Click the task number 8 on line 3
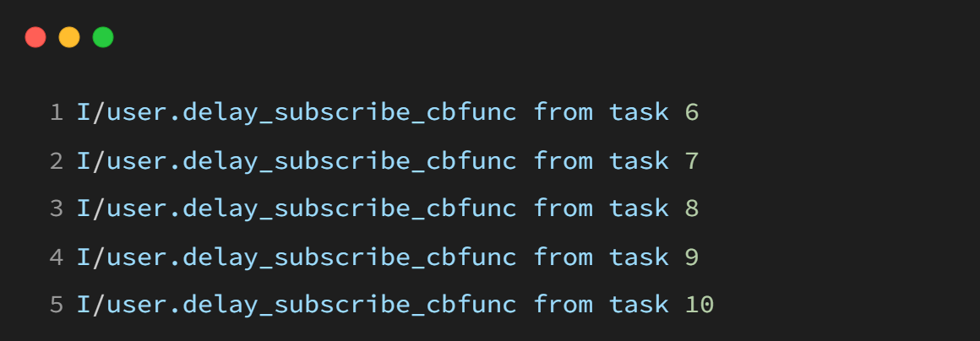The width and height of the screenshot is (980, 341). tap(692, 208)
